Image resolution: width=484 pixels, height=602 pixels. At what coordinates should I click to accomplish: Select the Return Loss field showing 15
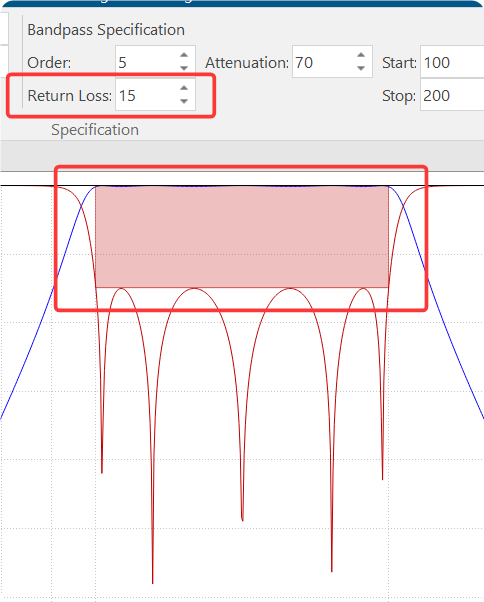pyautogui.click(x=147, y=95)
